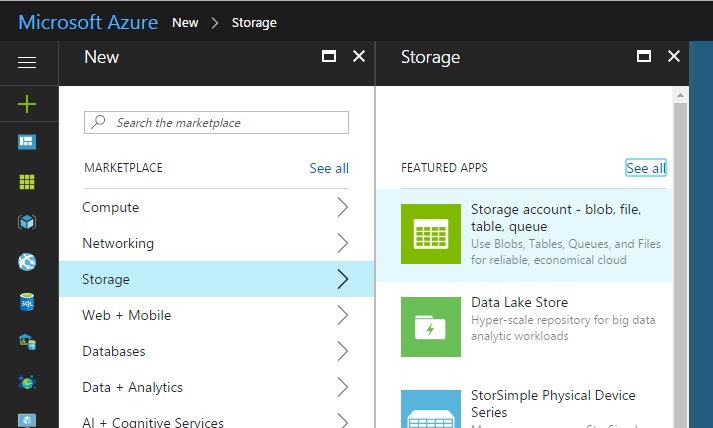Screen dimensions: 713x428
Task: Click the Storage account green table icon
Action: pos(431,234)
